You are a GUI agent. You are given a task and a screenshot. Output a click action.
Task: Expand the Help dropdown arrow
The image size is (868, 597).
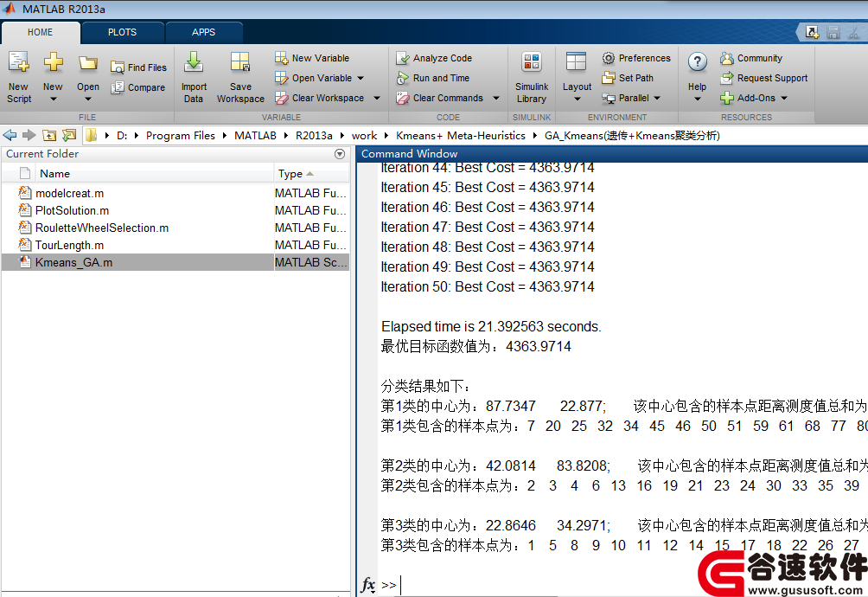point(698,99)
